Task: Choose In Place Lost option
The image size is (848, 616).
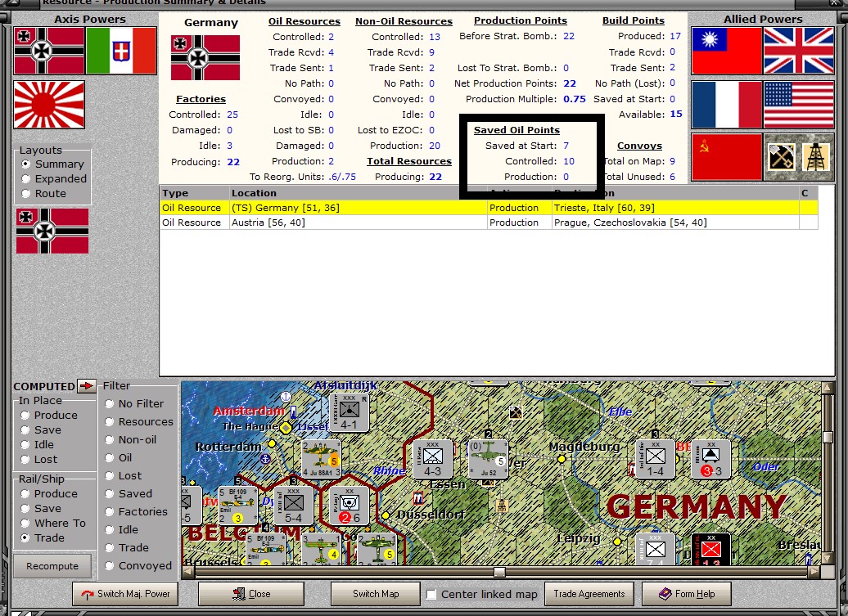Action: tap(25, 459)
